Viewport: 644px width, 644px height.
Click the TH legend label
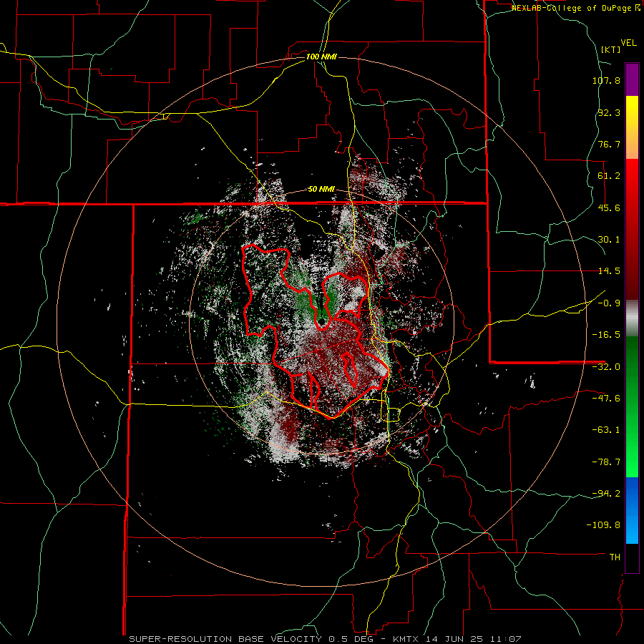pyautogui.click(x=615, y=557)
